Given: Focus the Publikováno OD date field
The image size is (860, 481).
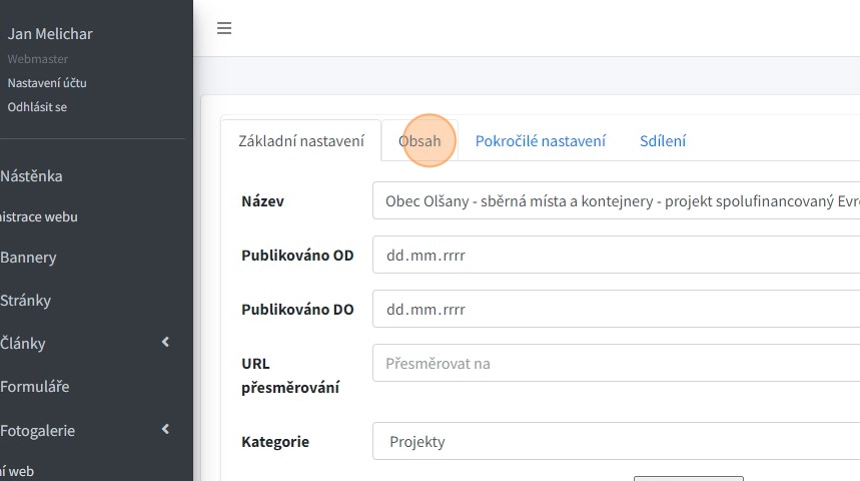Looking at the screenshot, I should [616, 255].
